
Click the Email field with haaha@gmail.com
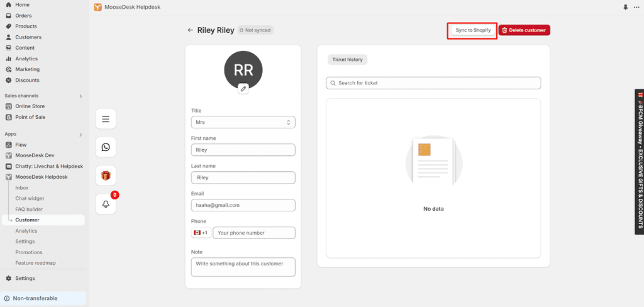coord(243,205)
